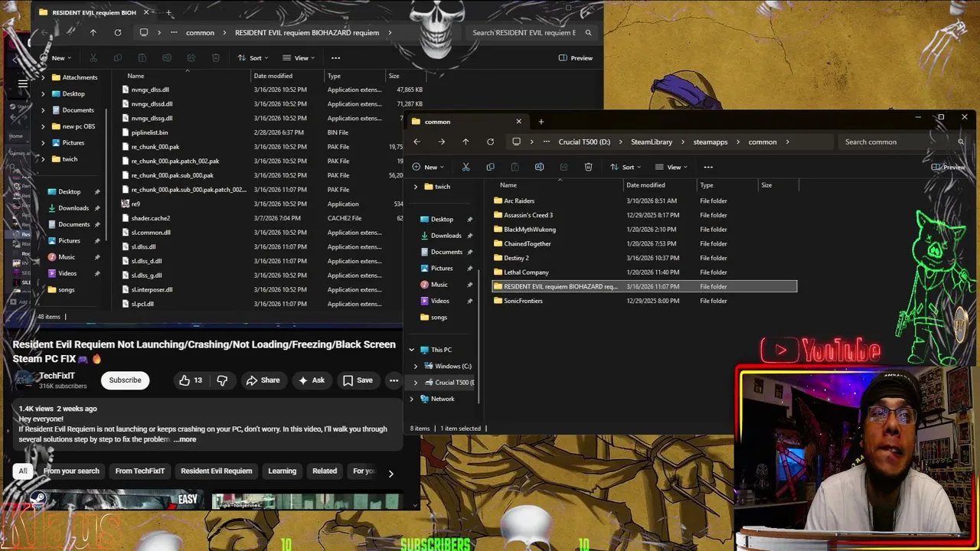
Task: Close the common tab
Action: coord(518,122)
